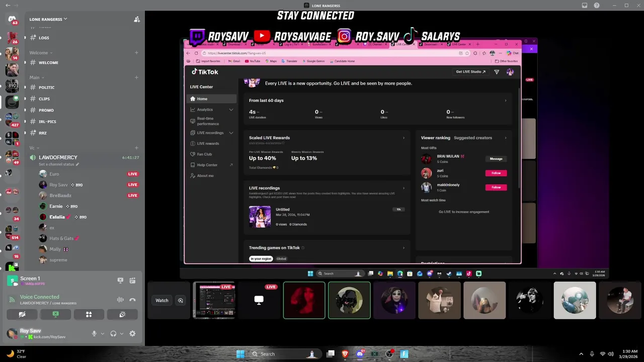Toggle green screen share button
Screen dimensions: 644x362
(x=55, y=314)
